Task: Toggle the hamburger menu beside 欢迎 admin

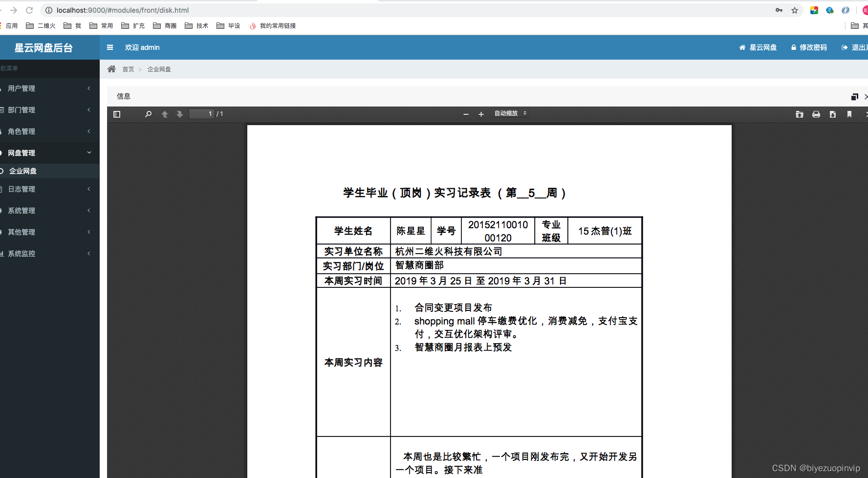Action: point(110,47)
